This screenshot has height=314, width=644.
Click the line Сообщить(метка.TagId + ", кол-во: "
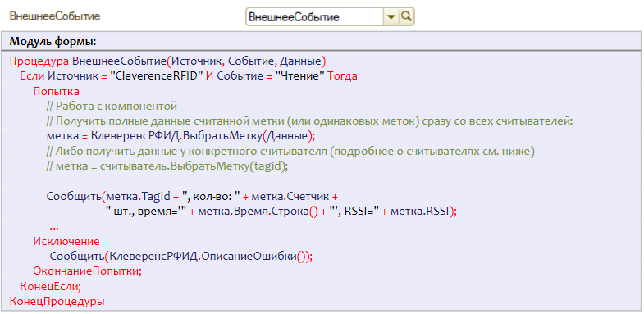click(x=192, y=196)
